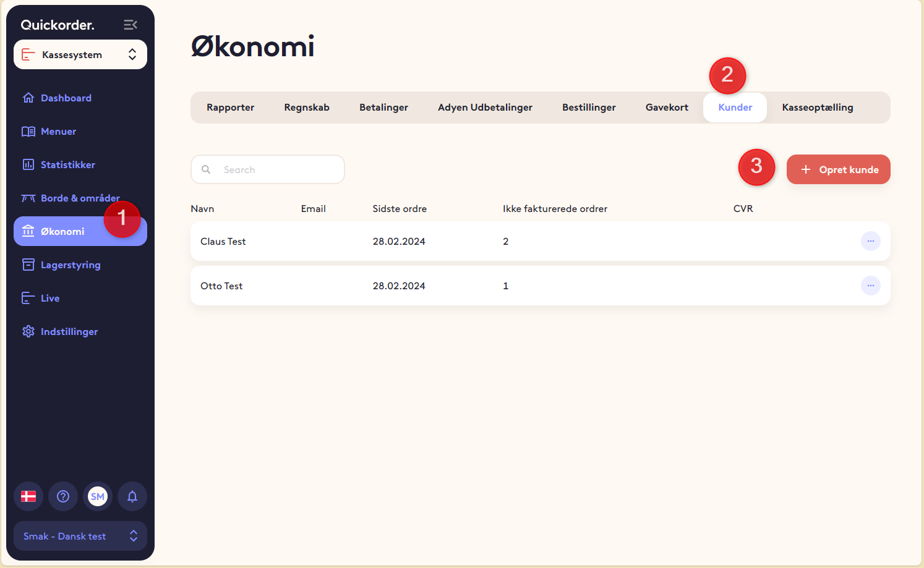924x568 pixels.
Task: Open the Dashboard from the sidebar
Action: [x=66, y=98]
